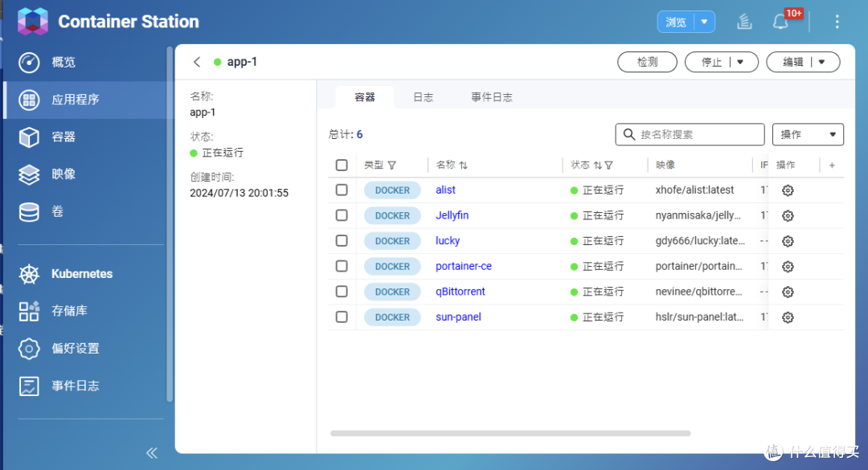The image size is (868, 470).
Task: Tick the checkbox for alist
Action: 342,190
